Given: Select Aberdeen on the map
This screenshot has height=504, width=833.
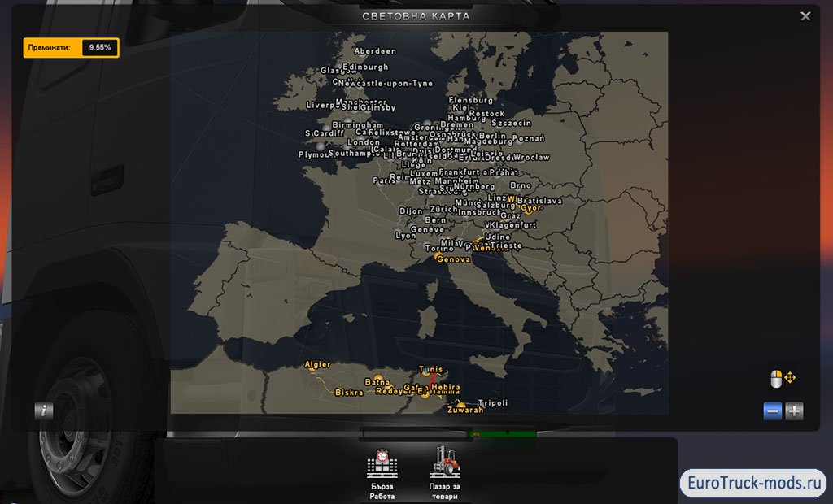Looking at the screenshot, I should tap(375, 51).
